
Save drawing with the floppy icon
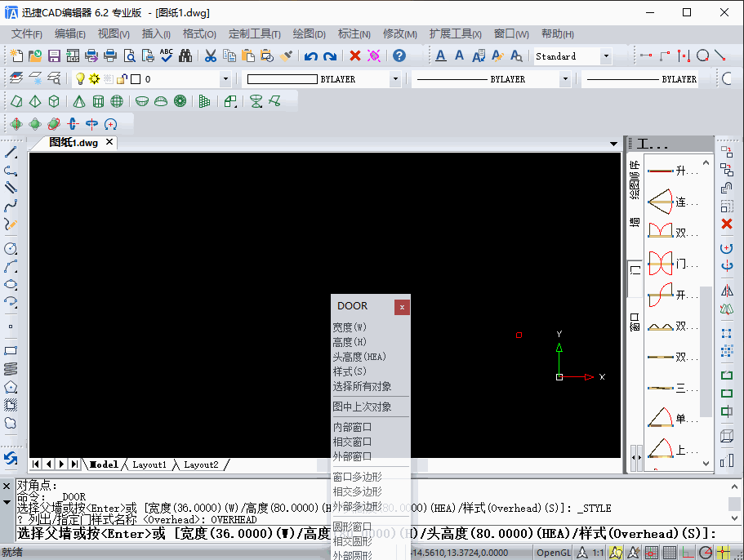(x=54, y=56)
